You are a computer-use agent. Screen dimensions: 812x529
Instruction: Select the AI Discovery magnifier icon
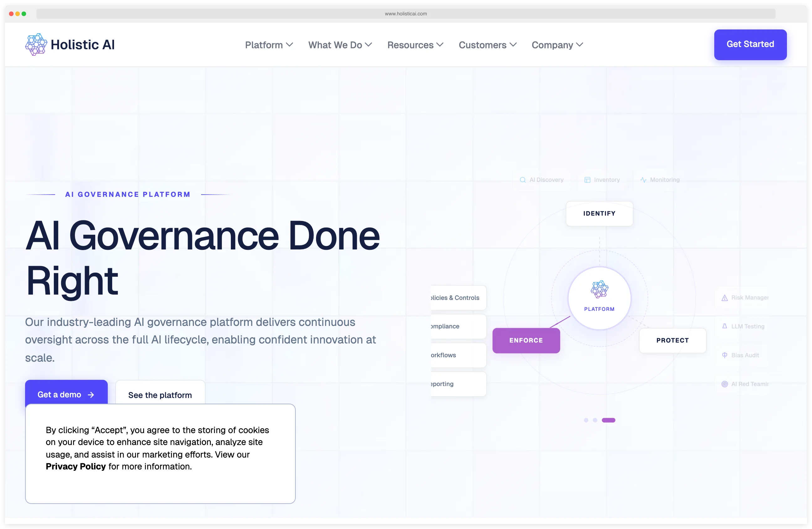tap(523, 180)
